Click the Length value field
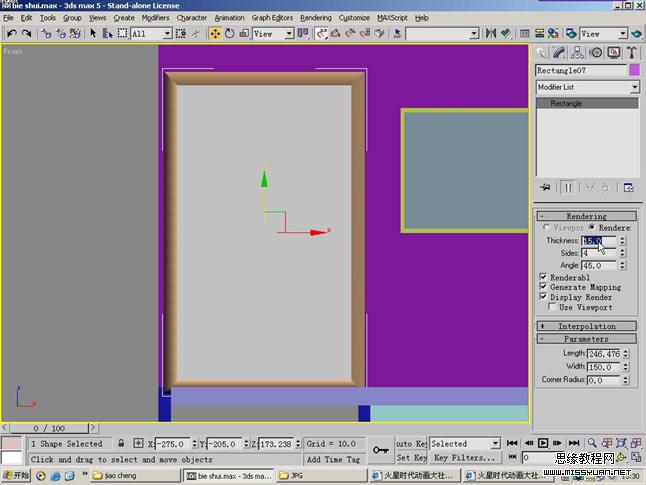The height and width of the screenshot is (485, 646). (603, 354)
